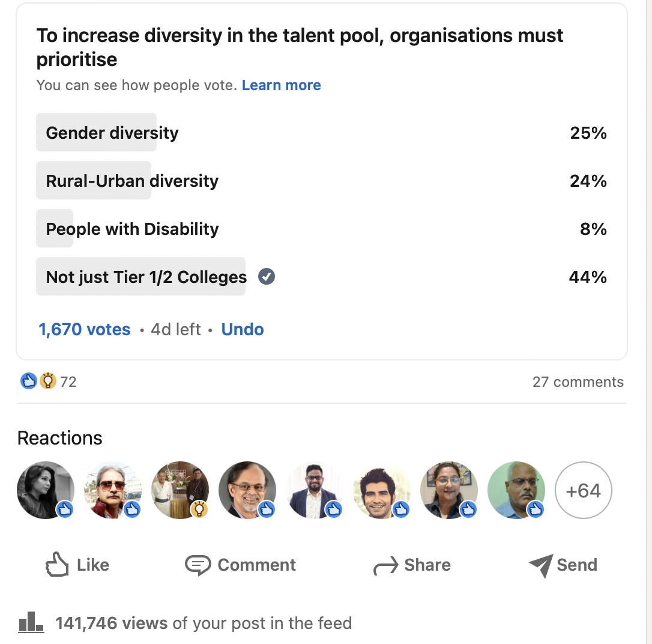
Task: Click the Comment speech bubble icon
Action: pos(198,565)
